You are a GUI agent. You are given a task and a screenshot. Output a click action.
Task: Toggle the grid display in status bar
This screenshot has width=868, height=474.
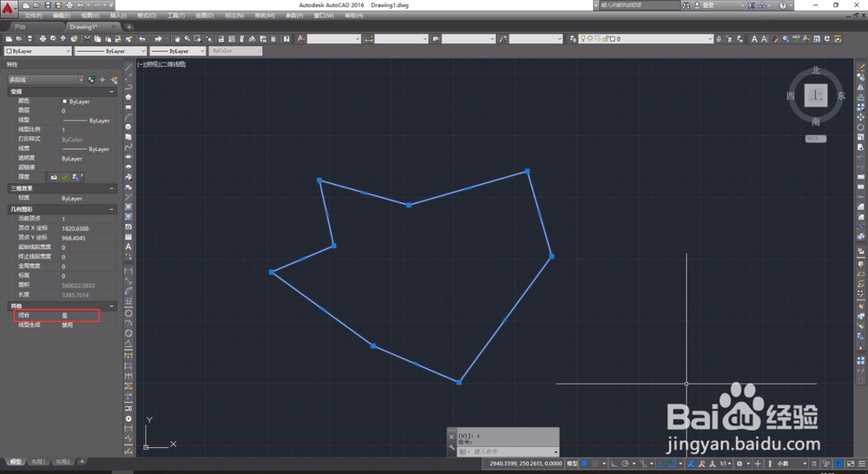(584, 464)
